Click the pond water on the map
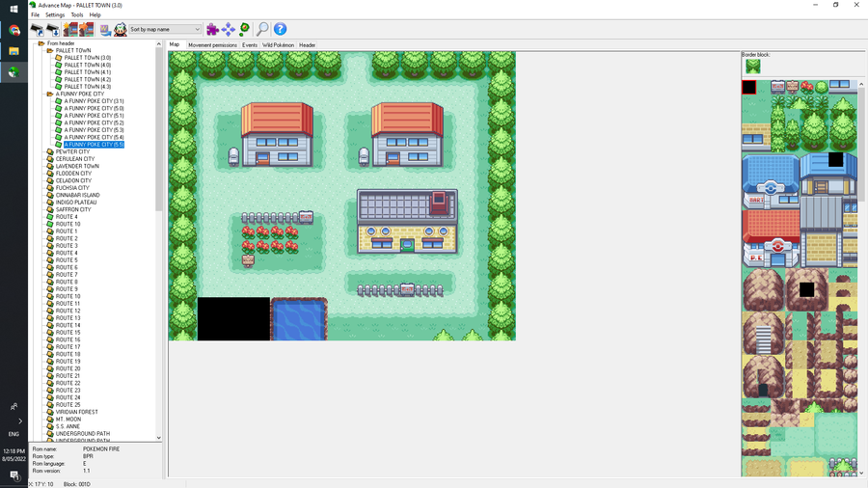Viewport: 868px width, 488px height. point(299,320)
